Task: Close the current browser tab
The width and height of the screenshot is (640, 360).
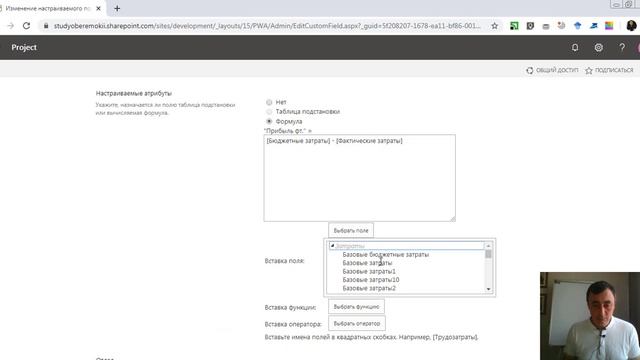Action: pyautogui.click(x=98, y=8)
